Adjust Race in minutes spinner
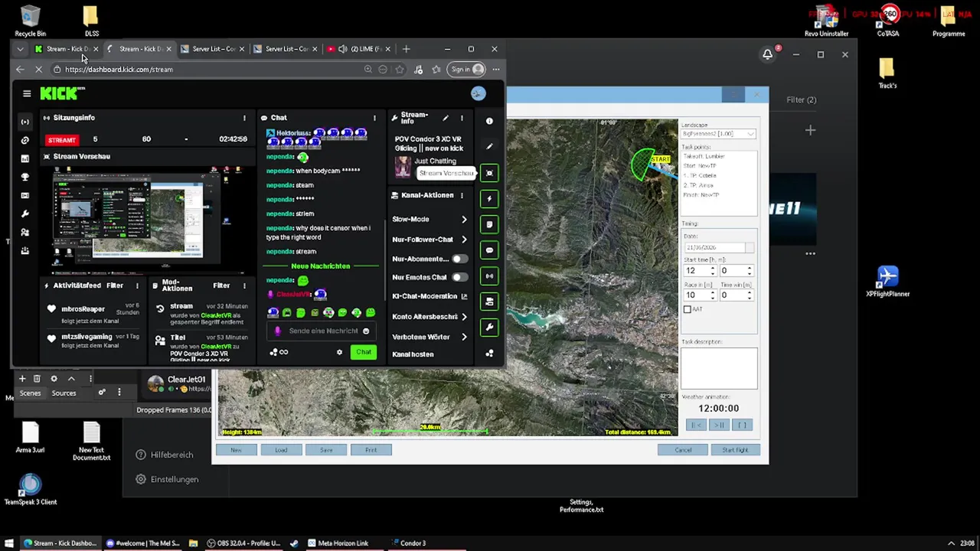Screen dimensions: 980x551 click(x=712, y=295)
